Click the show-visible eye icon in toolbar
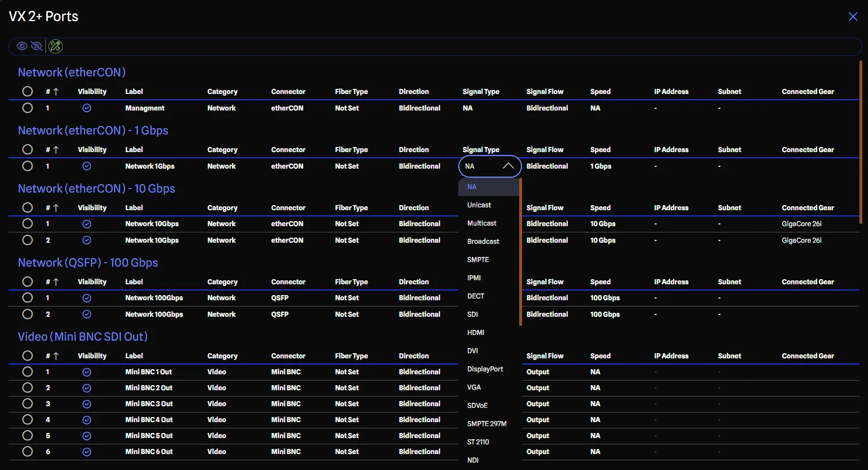The height and width of the screenshot is (470, 868). pyautogui.click(x=22, y=46)
